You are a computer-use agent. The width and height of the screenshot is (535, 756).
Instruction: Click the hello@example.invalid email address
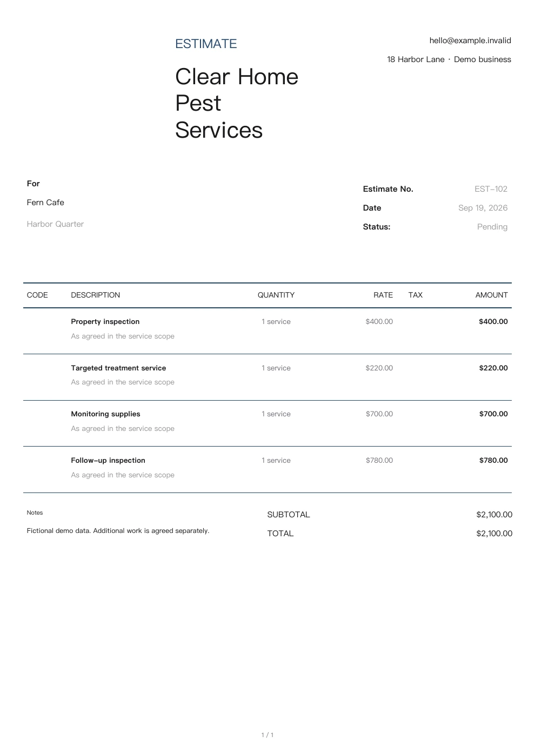coord(470,40)
